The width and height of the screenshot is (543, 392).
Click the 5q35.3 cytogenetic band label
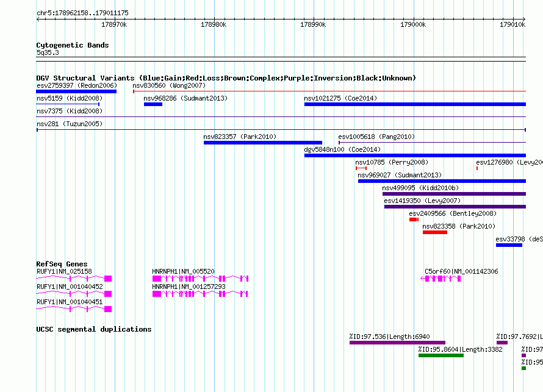tap(48, 52)
